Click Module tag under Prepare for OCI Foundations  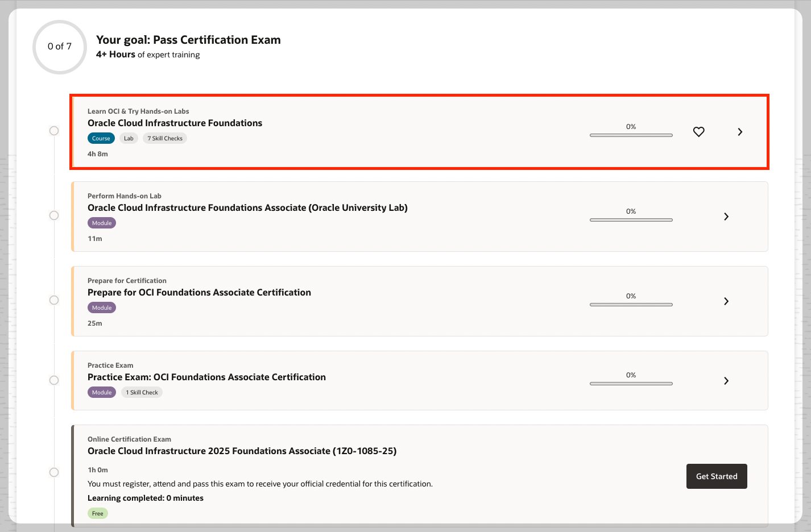pos(102,307)
